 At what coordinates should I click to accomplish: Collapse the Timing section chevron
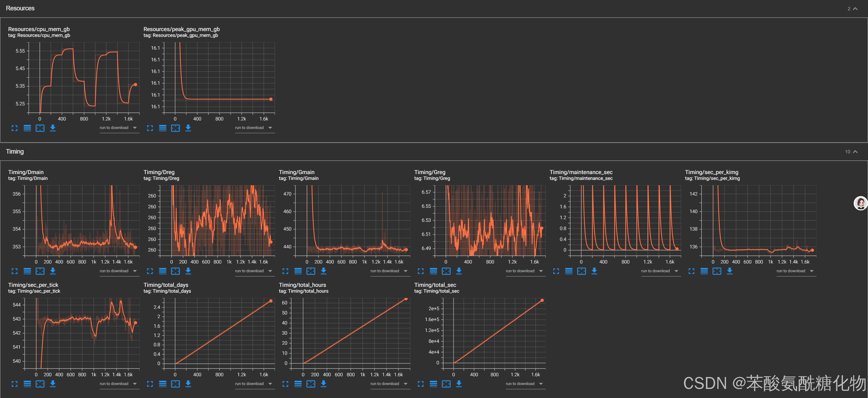855,152
